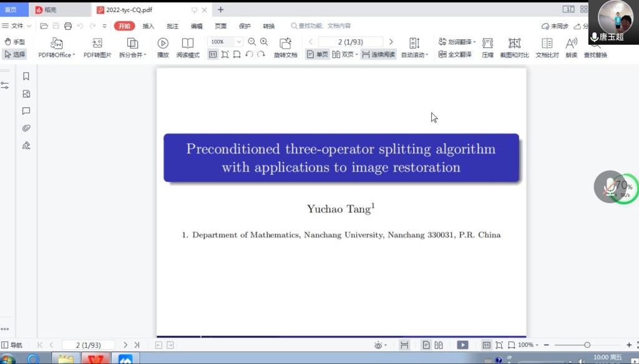Toggle 连续阅读 continuous reading mode
This screenshot has width=639, height=364.
tap(378, 55)
